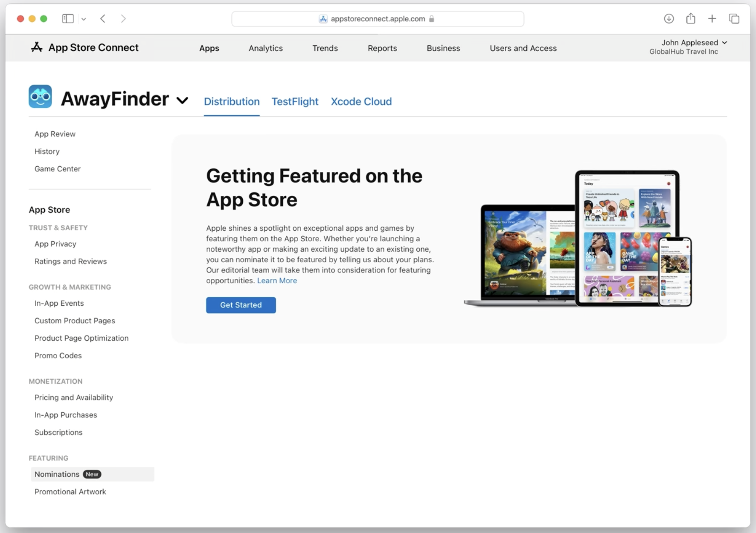Click the Safari address bar

pyautogui.click(x=378, y=19)
